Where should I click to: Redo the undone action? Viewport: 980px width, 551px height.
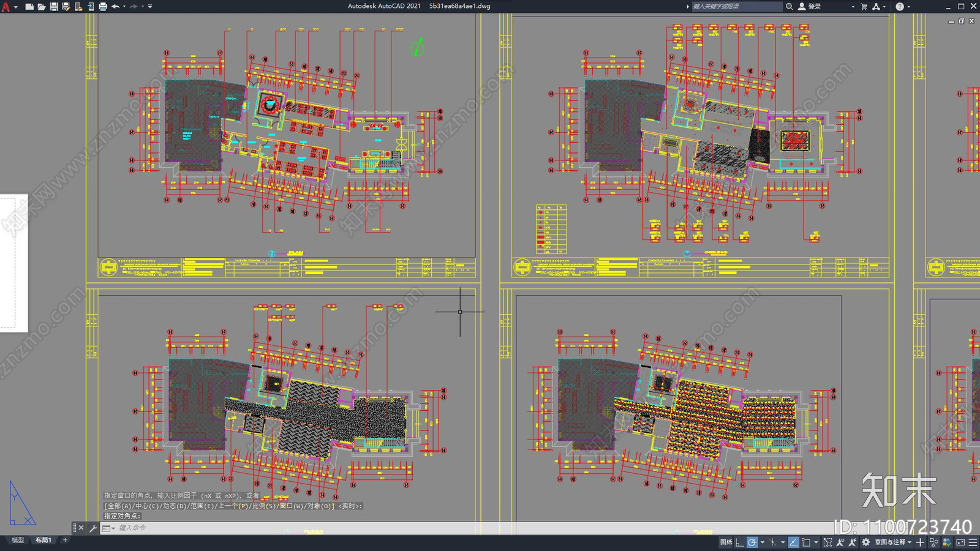[134, 7]
